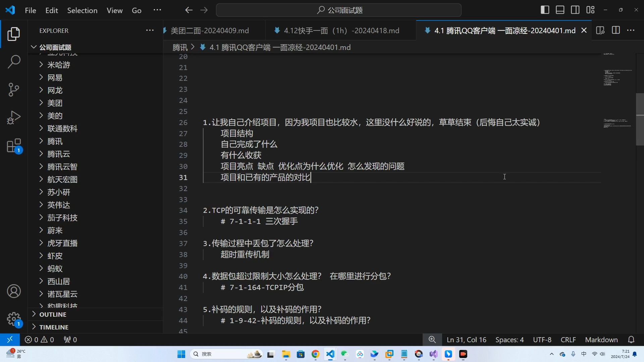Open the Manage settings gear
Screen dimensions: 644x362
click(x=14, y=319)
